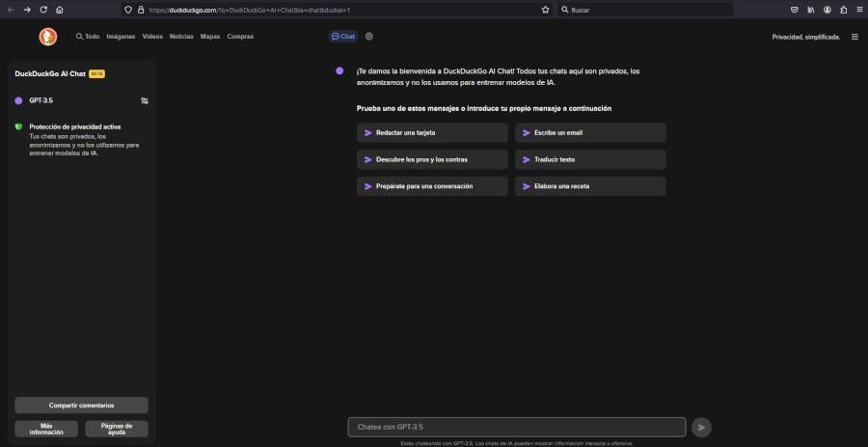The width and height of the screenshot is (868, 447).
Task: Click the 'DuckDuckGo AI Chat' sidebar title
Action: pyautogui.click(x=50, y=73)
